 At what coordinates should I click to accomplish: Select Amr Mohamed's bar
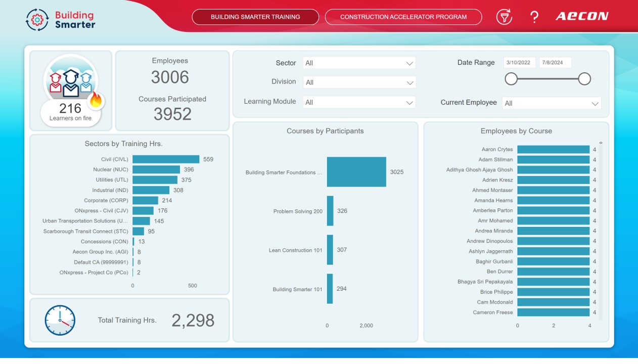point(553,221)
